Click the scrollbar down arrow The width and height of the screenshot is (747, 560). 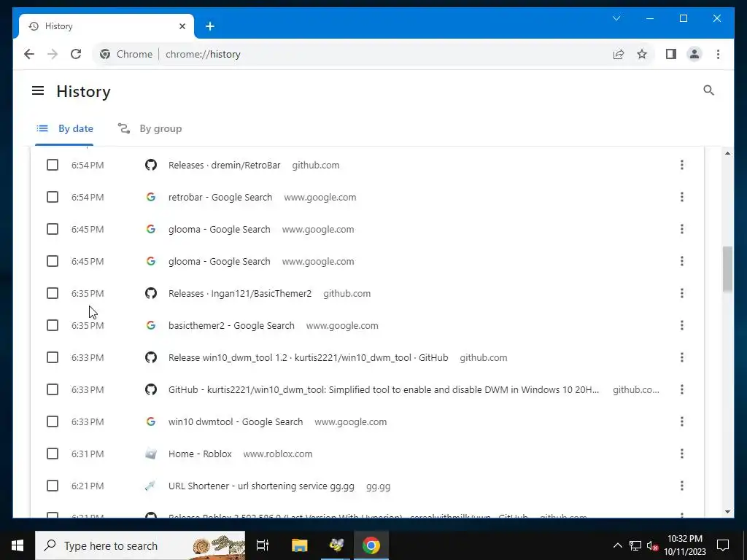tap(727, 512)
